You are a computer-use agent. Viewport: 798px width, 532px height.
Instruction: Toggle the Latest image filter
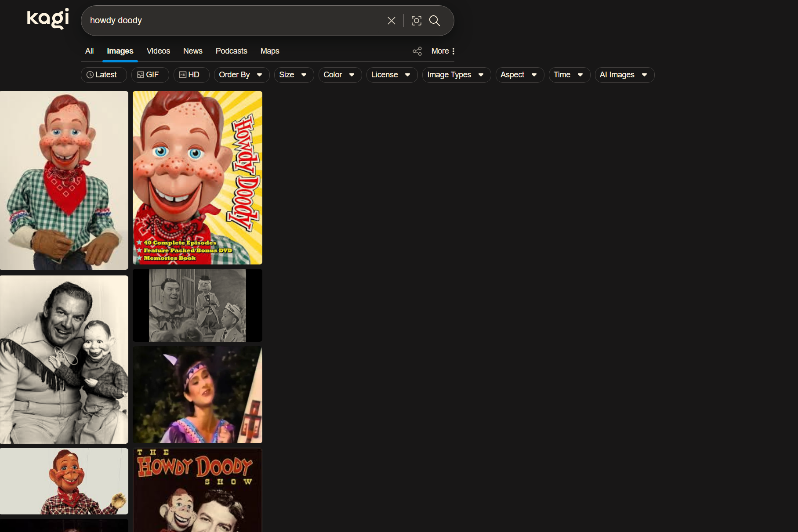(103, 75)
